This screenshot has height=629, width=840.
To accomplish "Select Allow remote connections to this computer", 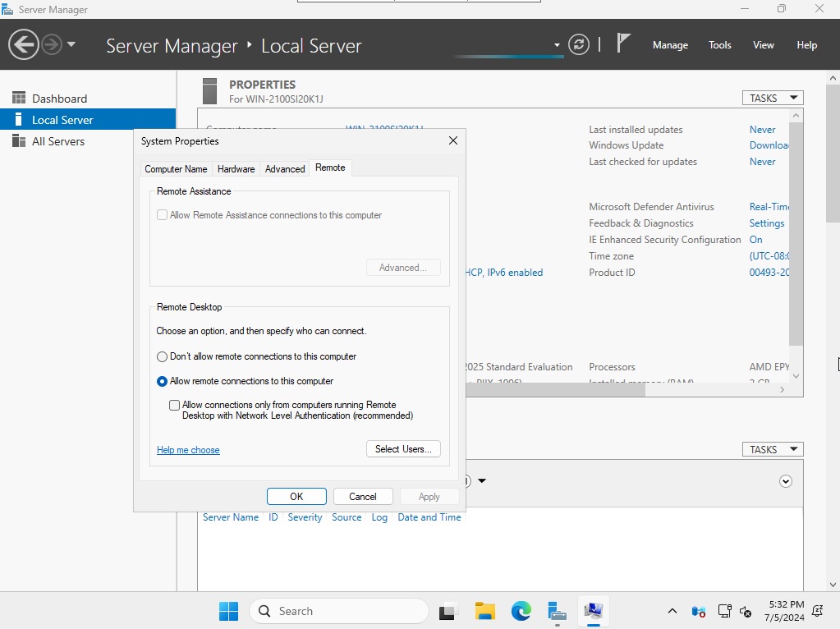I will pyautogui.click(x=163, y=381).
